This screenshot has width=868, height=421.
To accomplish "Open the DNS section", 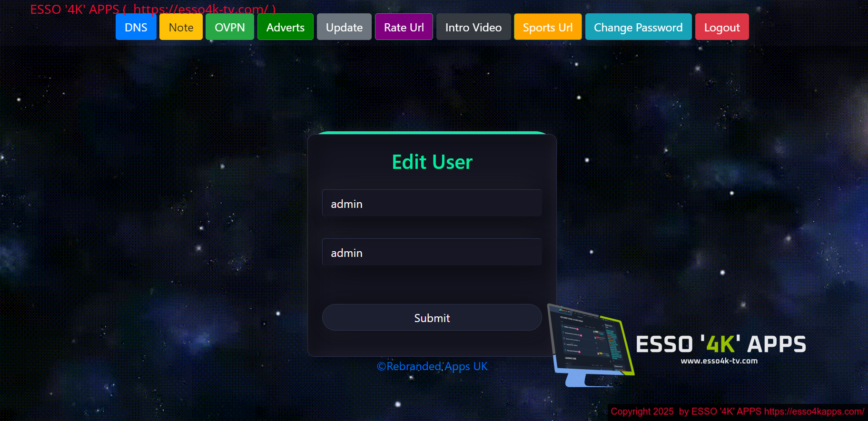I will (x=136, y=27).
